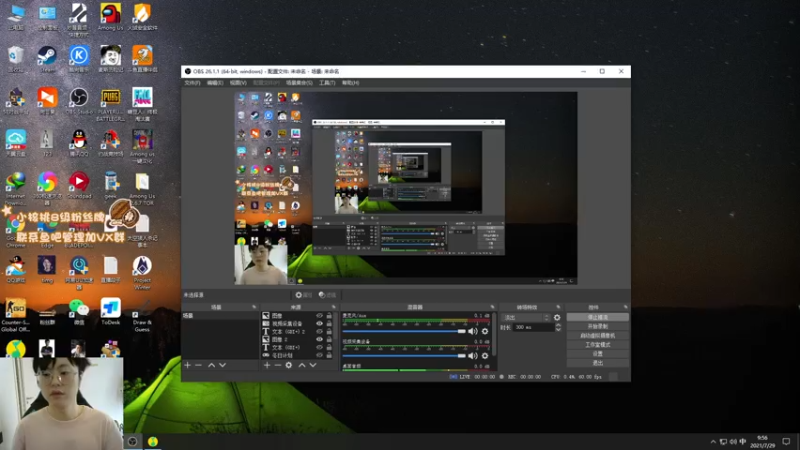
Task: Open WeChat desktop shortcut
Action: pos(79,312)
